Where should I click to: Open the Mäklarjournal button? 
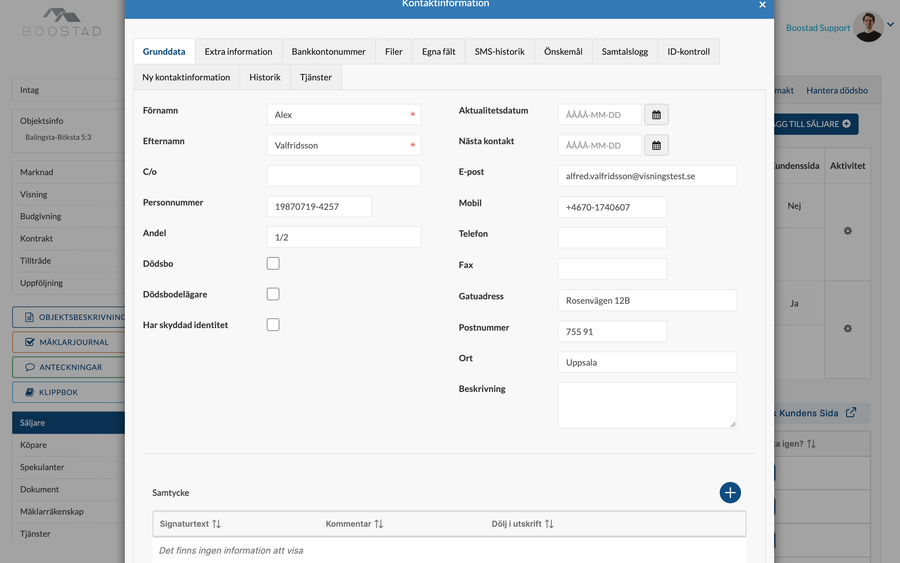tap(69, 342)
